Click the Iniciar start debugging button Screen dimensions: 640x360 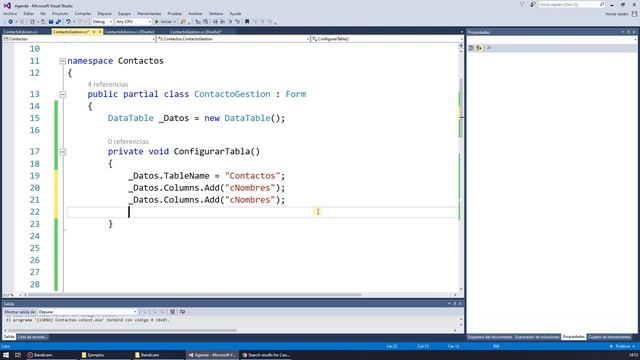click(165, 22)
